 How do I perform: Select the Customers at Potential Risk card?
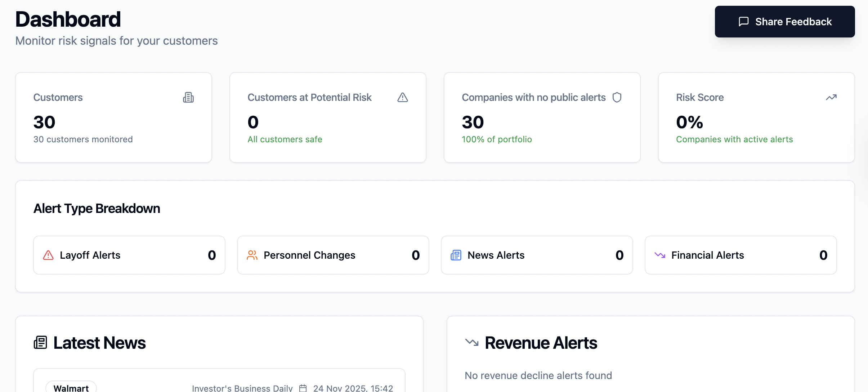(327, 117)
